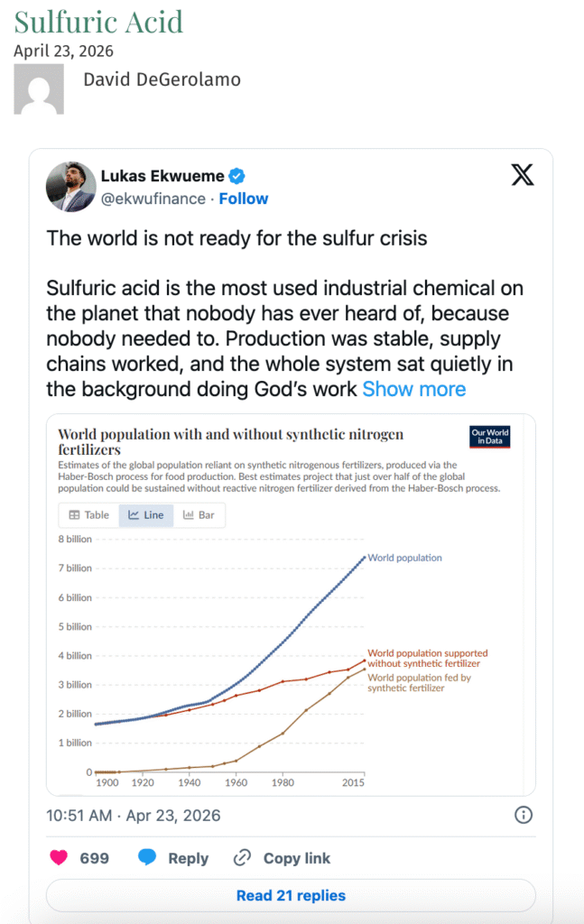Viewport: 584px width, 924px height.
Task: Like the tweet with heart icon
Action: [x=60, y=858]
